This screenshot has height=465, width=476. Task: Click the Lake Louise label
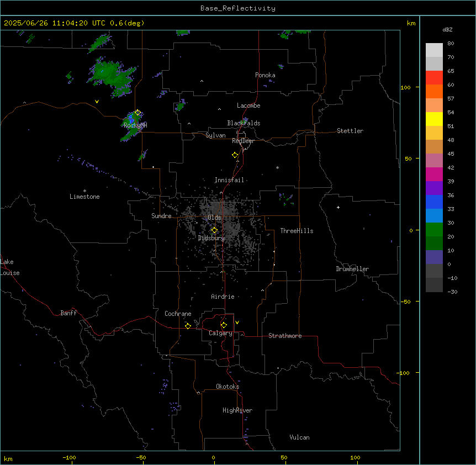(10, 267)
